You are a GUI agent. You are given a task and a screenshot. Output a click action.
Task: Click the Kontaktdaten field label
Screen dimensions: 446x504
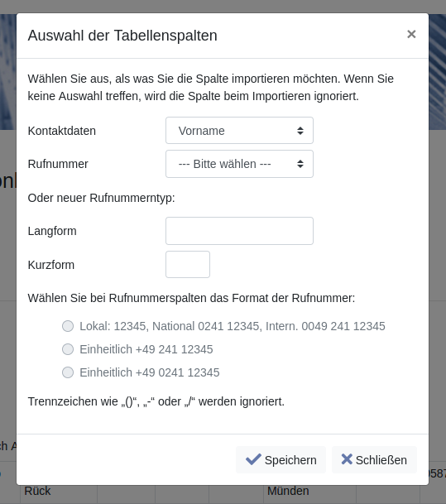(62, 131)
